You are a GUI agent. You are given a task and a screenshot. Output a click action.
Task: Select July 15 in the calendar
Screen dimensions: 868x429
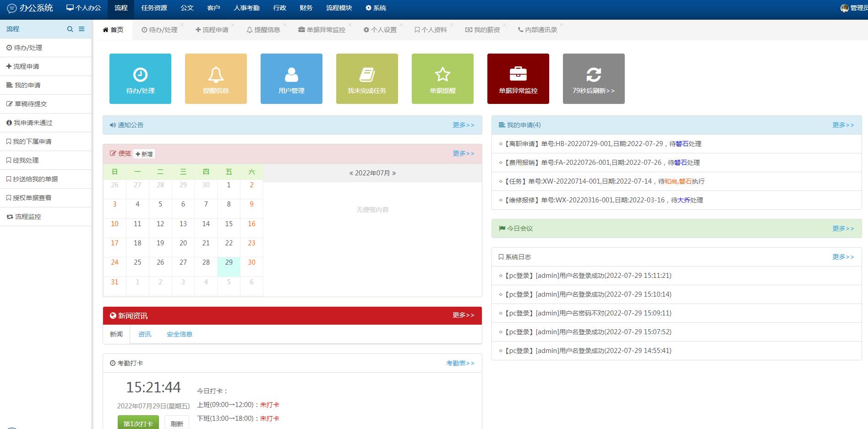pyautogui.click(x=229, y=224)
